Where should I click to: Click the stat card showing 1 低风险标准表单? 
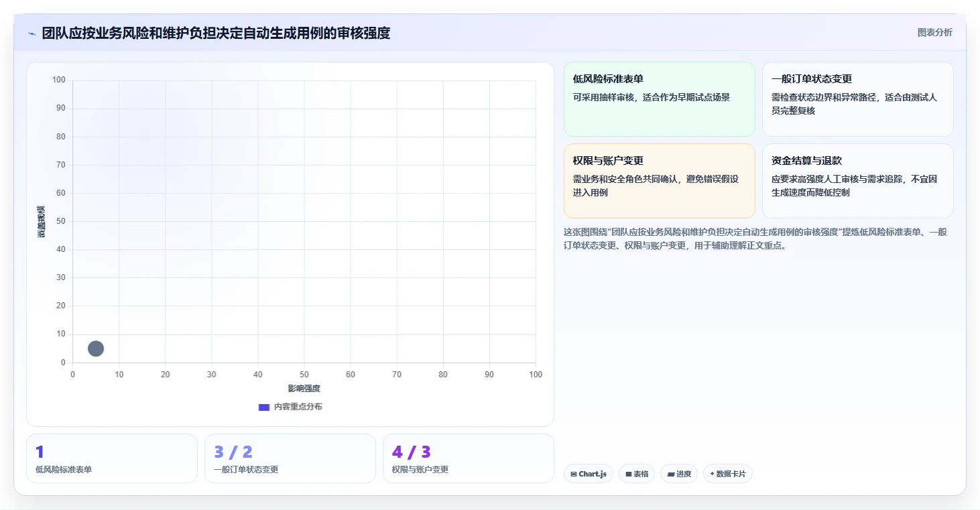point(112,458)
